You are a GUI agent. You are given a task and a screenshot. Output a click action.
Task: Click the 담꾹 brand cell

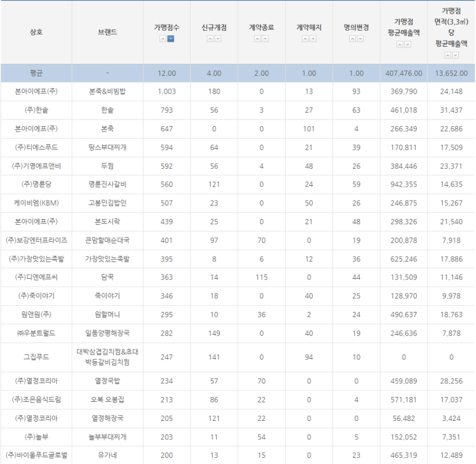point(108,277)
